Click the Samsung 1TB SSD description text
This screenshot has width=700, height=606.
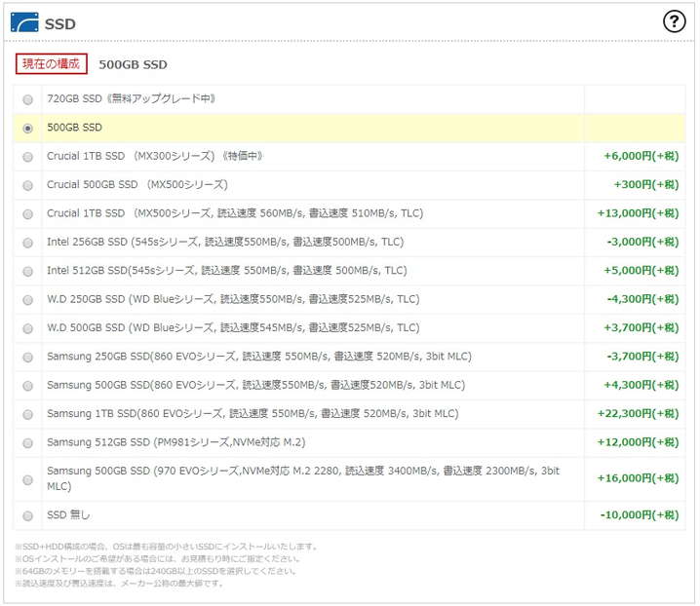click(x=253, y=414)
